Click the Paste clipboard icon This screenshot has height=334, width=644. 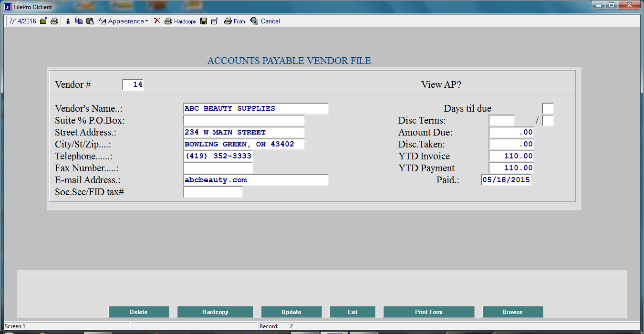click(x=90, y=21)
